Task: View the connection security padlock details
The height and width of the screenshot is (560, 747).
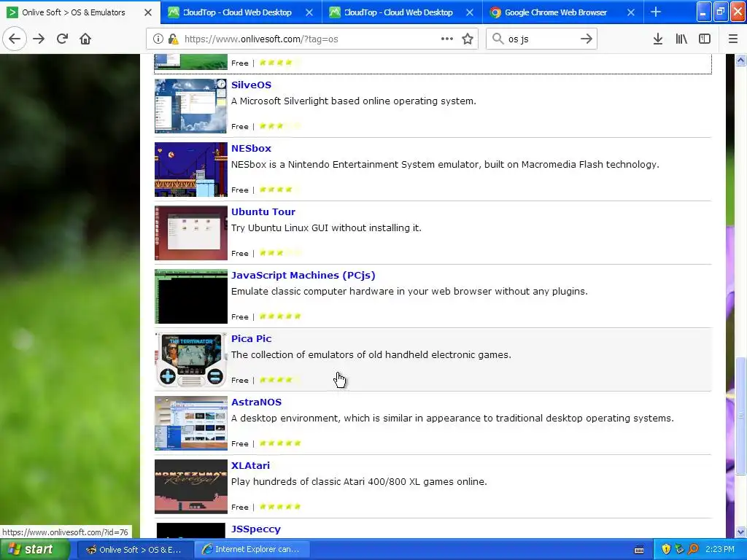Action: tap(174, 39)
